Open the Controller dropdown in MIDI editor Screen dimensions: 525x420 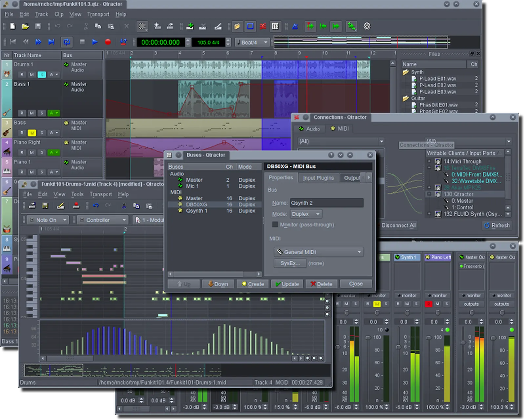103,220
